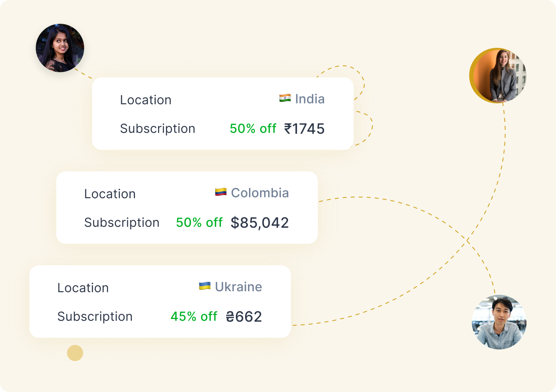Click the 45% off discount label
Screen dimensions: 556x392
pyautogui.click(x=194, y=317)
